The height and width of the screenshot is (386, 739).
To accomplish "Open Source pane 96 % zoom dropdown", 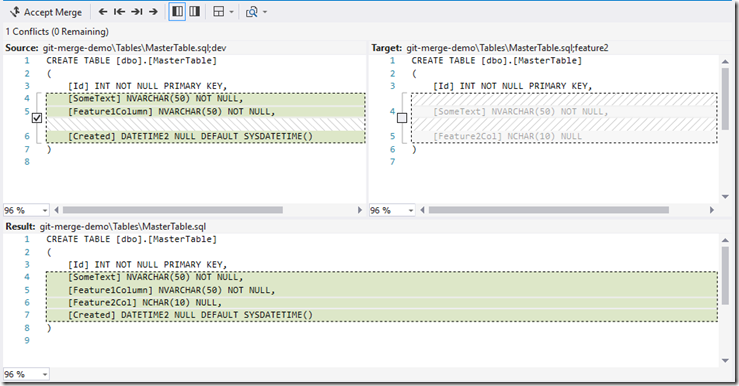I will point(26,210).
